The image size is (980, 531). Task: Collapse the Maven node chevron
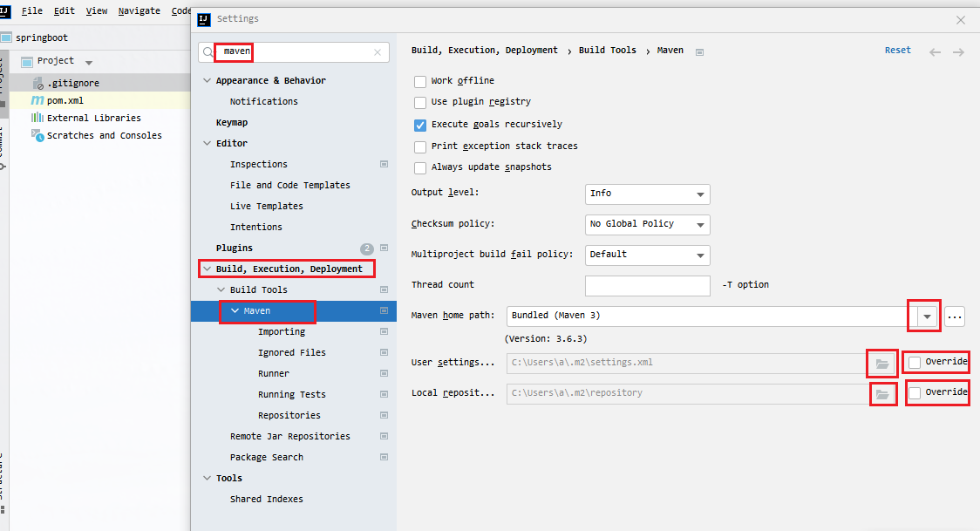[x=235, y=310]
